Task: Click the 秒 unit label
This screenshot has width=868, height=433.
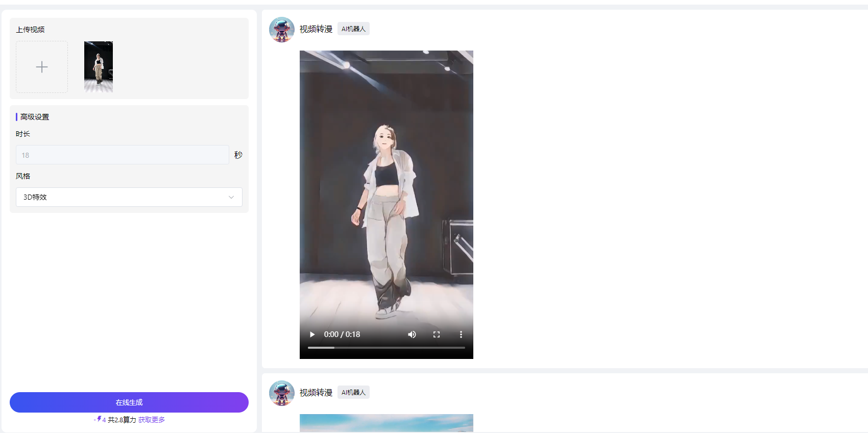Action: coord(238,155)
